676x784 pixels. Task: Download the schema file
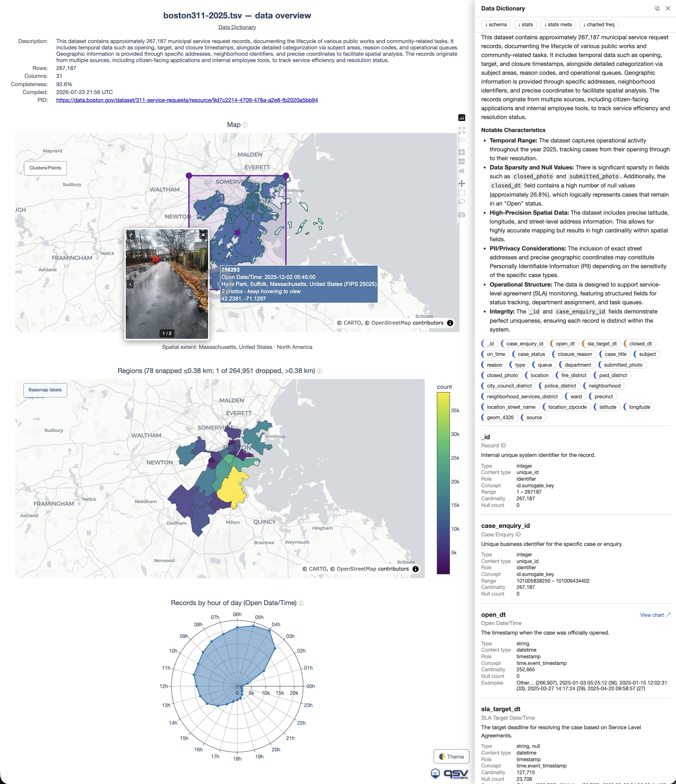[x=496, y=25]
